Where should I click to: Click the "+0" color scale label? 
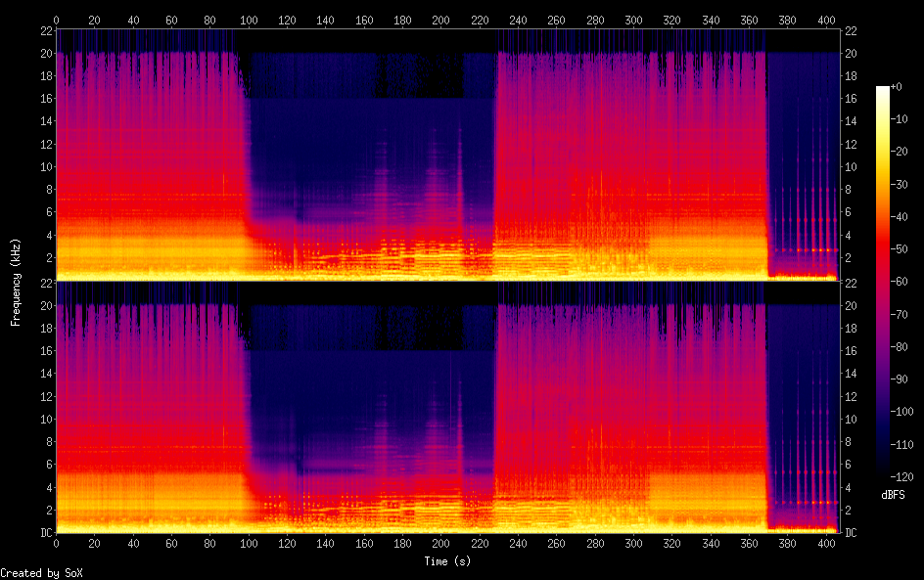896,86
